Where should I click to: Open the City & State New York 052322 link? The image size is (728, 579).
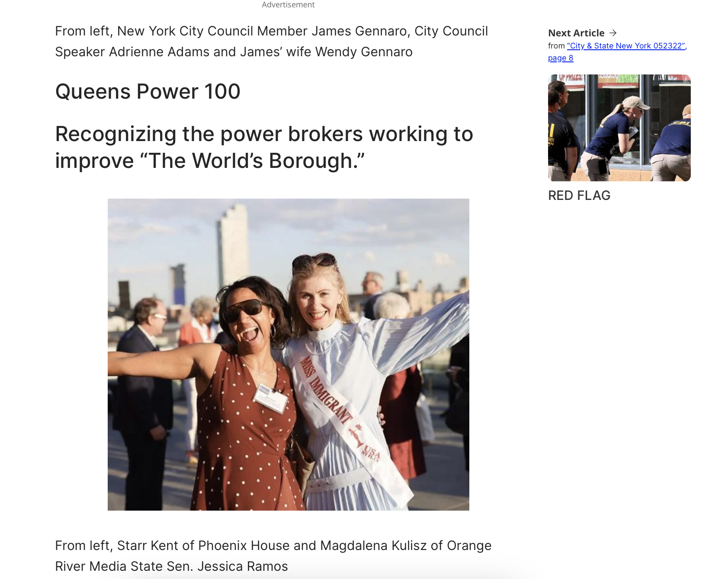(626, 46)
